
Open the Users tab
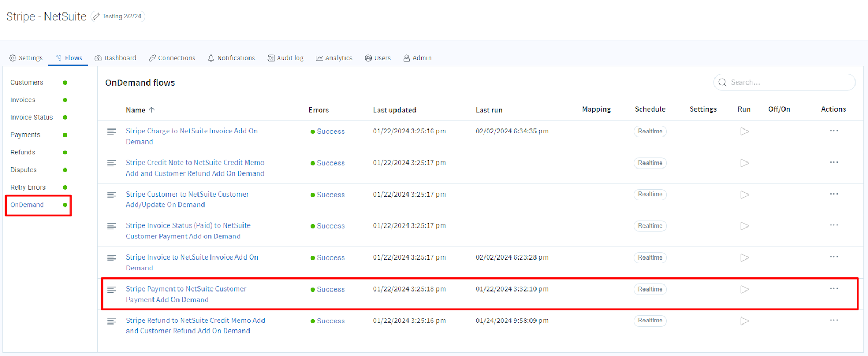coord(378,58)
